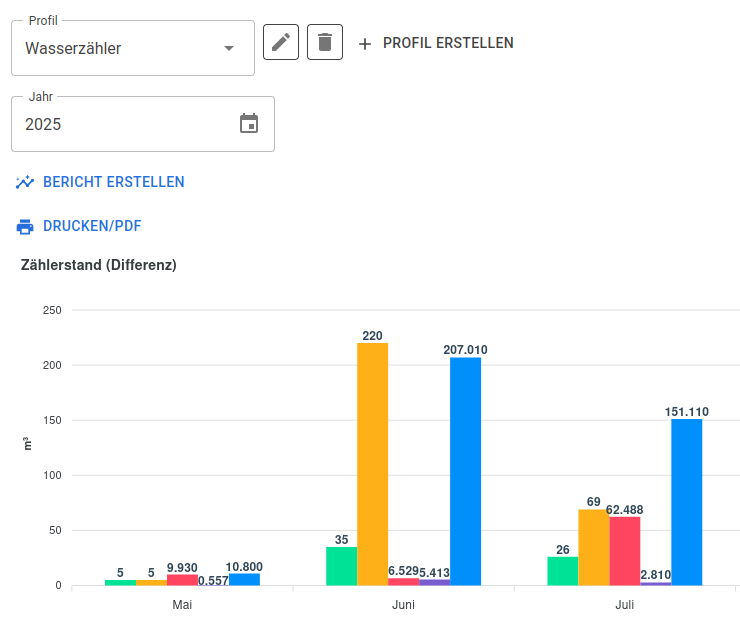The height and width of the screenshot is (619, 740).
Task: Click the red Juli bar labeled 62.488
Action: 625,551
